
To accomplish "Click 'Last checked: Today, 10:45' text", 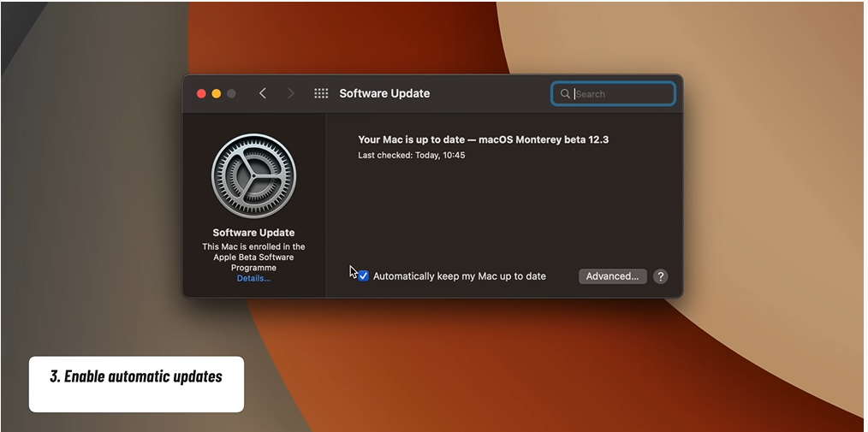I will point(411,156).
